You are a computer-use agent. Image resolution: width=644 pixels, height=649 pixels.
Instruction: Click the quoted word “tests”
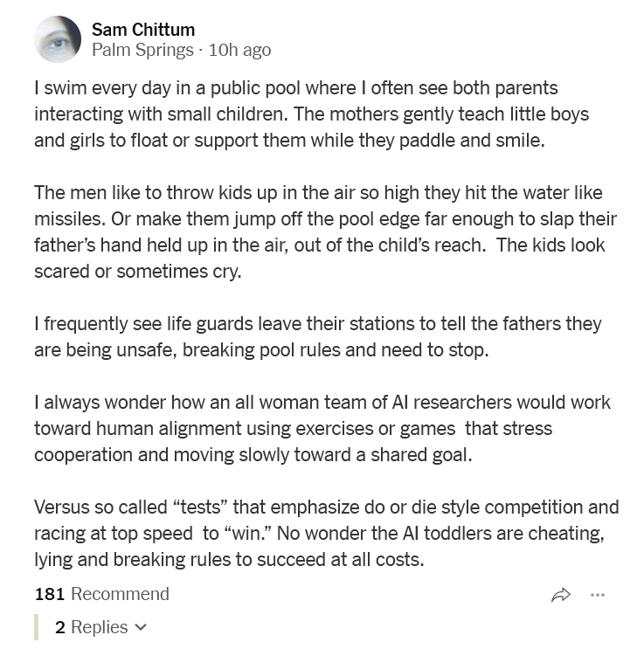(200, 507)
